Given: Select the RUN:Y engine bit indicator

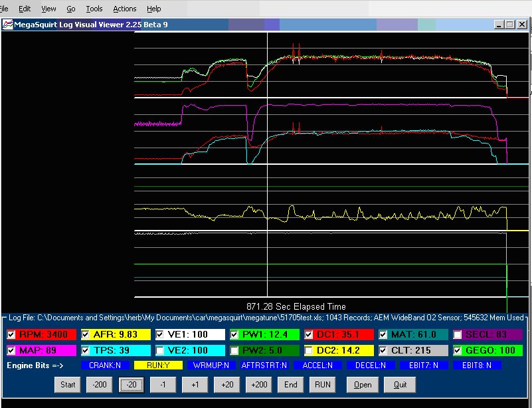Looking at the screenshot, I should pos(159,365).
